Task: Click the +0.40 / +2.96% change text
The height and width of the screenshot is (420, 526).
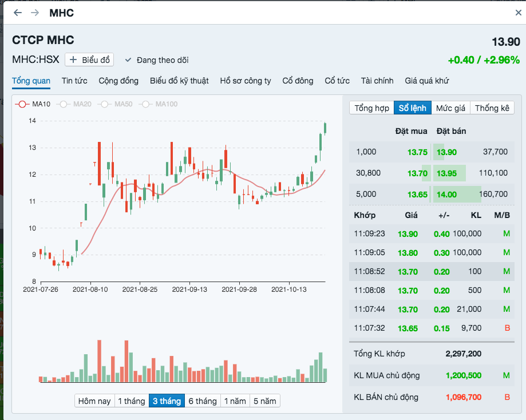Action: tap(484, 60)
